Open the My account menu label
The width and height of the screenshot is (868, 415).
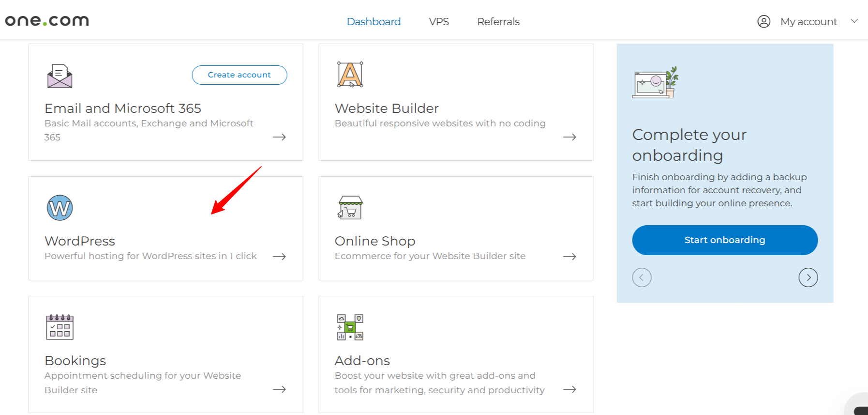tap(808, 22)
